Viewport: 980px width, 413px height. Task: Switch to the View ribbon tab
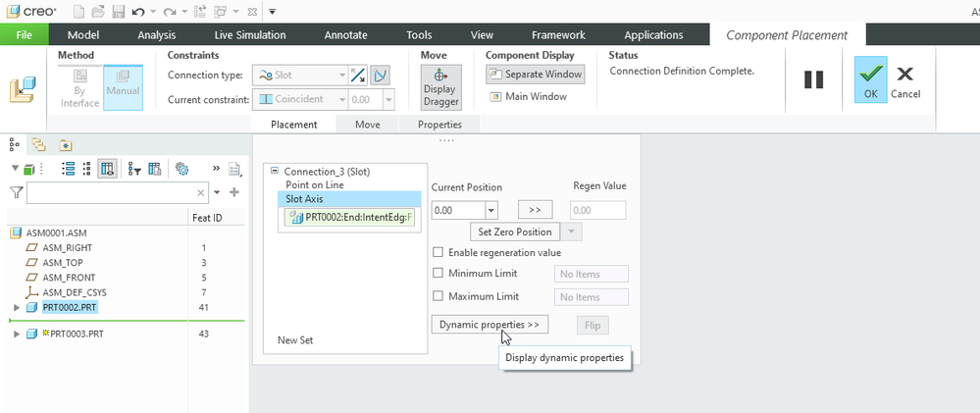(x=482, y=35)
